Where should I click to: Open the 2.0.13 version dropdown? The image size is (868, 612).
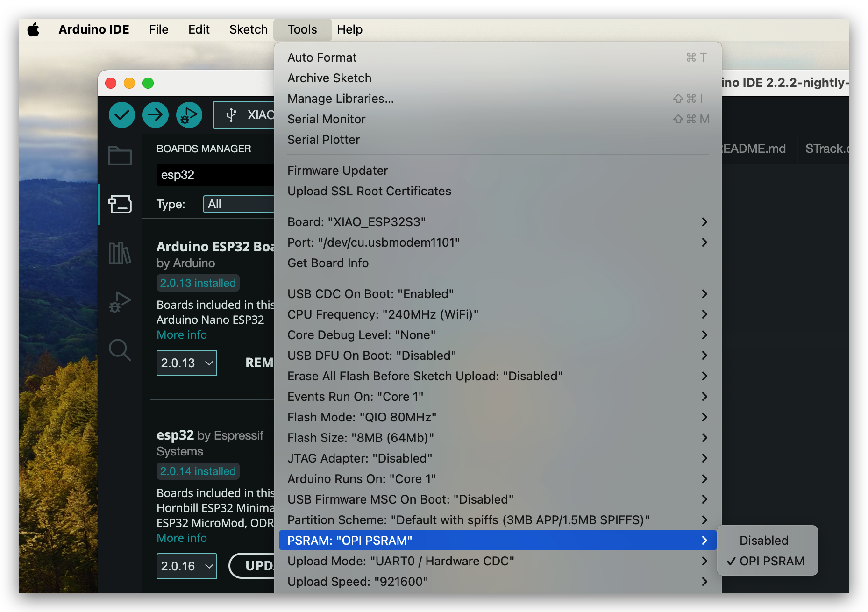[x=187, y=363]
